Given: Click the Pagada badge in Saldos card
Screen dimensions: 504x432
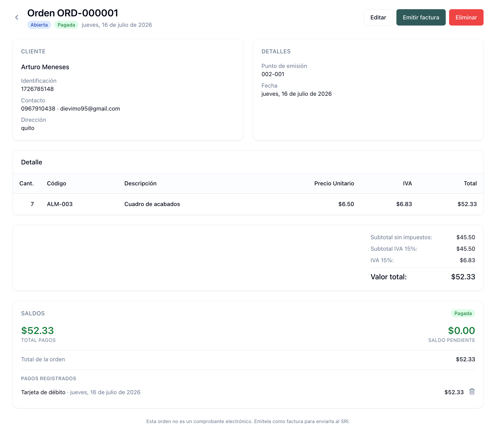Looking at the screenshot, I should (x=463, y=313).
